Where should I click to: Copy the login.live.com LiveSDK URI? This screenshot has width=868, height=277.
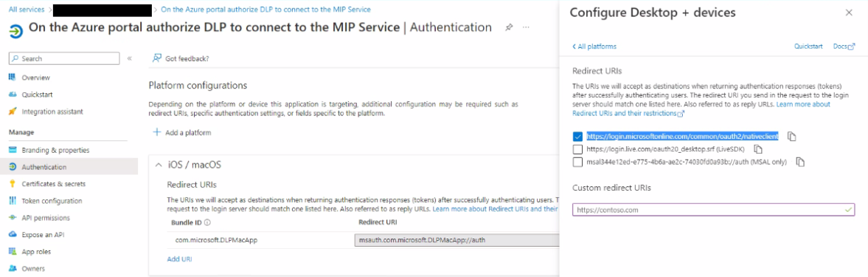click(758, 149)
